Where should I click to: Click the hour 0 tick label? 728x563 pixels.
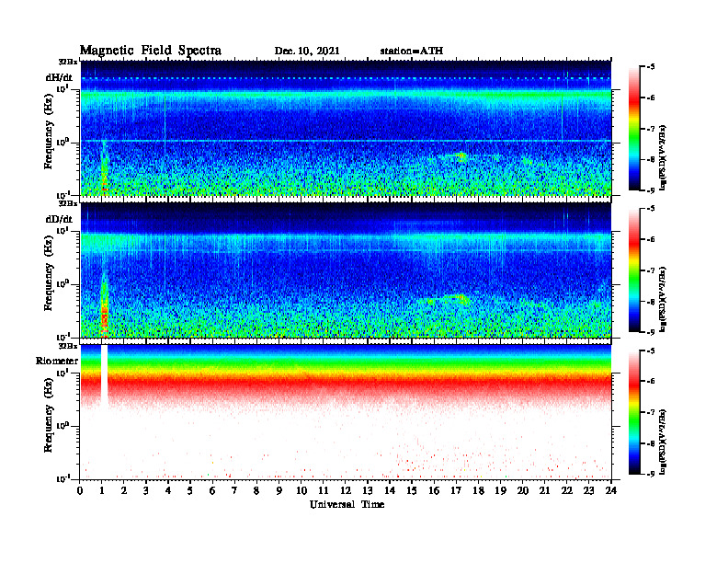(x=80, y=490)
